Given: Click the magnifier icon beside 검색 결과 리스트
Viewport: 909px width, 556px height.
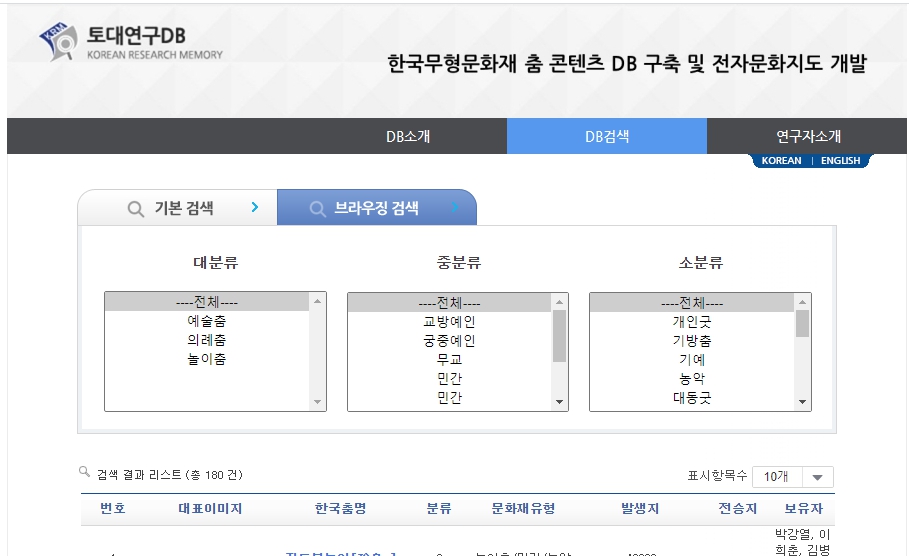Looking at the screenshot, I should tap(85, 472).
